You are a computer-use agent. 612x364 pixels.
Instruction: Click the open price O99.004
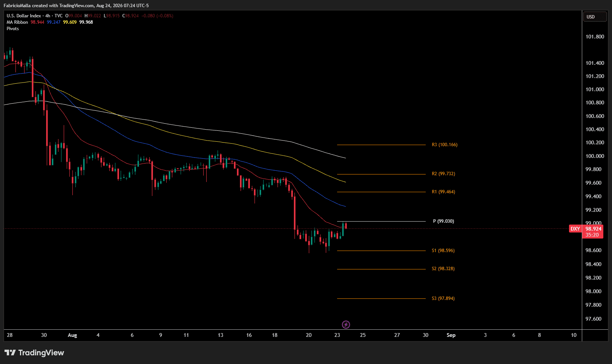point(74,16)
